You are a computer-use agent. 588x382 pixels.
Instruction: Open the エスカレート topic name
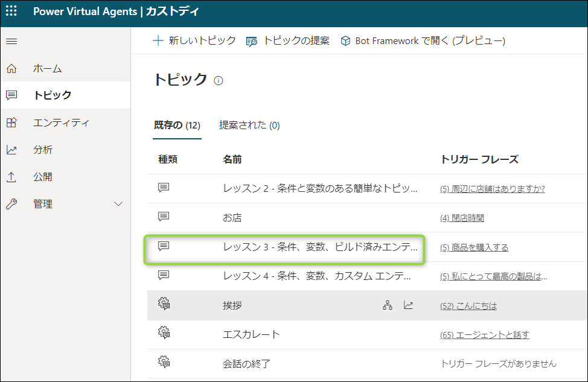click(x=251, y=334)
